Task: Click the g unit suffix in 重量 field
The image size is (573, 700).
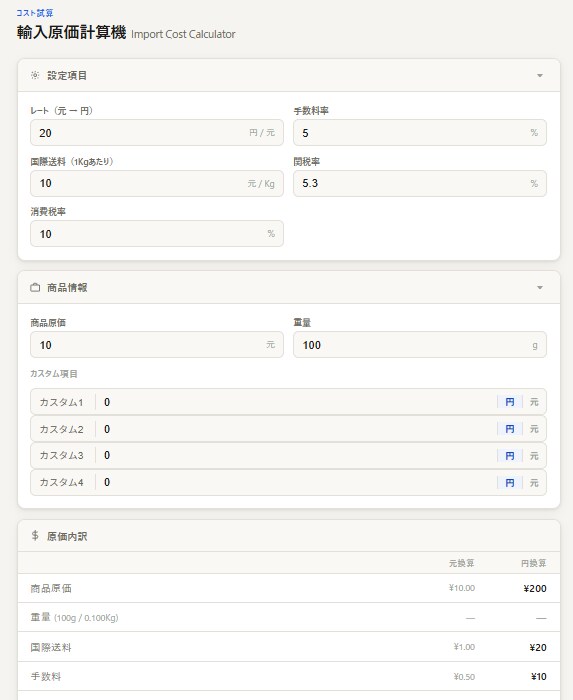Action: tap(535, 346)
